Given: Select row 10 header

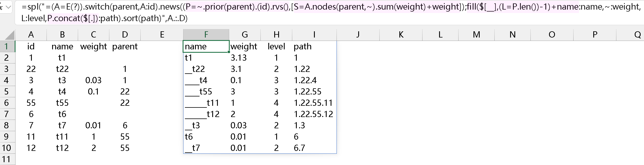Looking at the screenshot, I should click(x=7, y=148).
